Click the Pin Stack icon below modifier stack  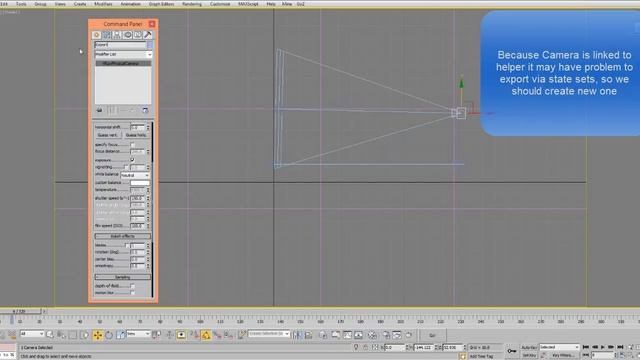click(99, 110)
